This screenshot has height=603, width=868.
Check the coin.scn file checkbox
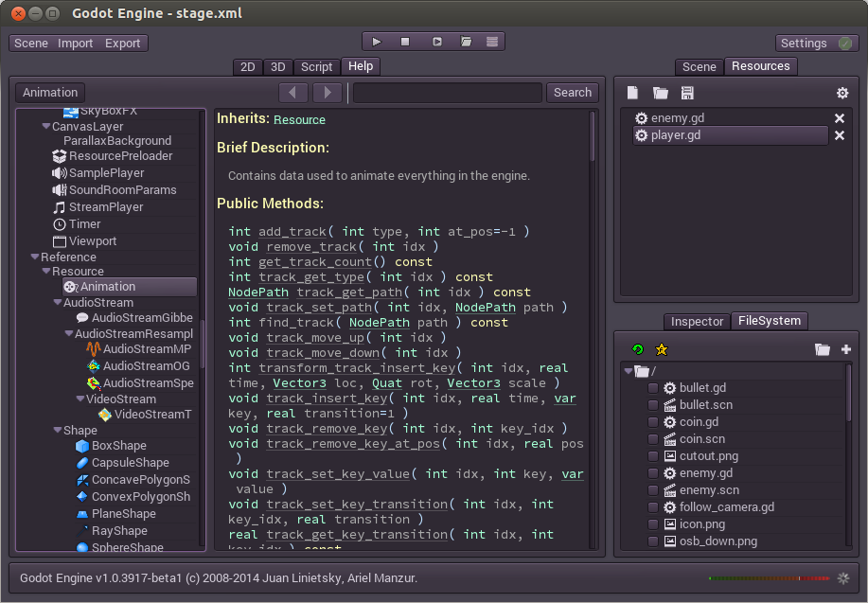(653, 439)
